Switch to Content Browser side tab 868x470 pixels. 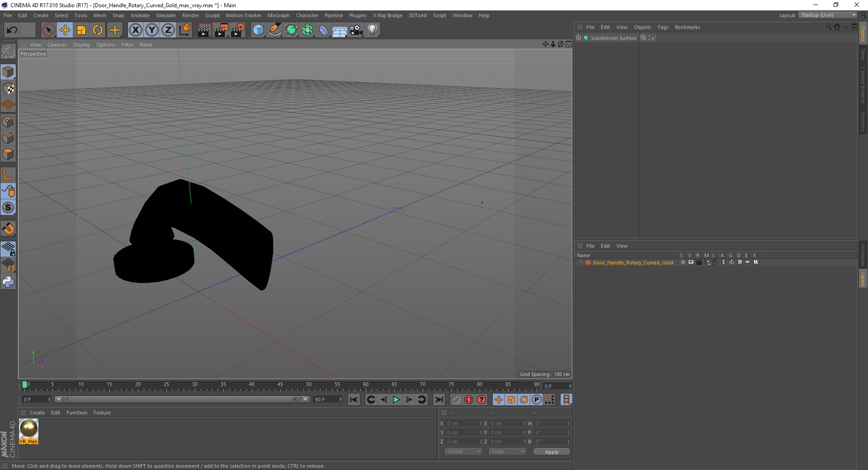863,85
